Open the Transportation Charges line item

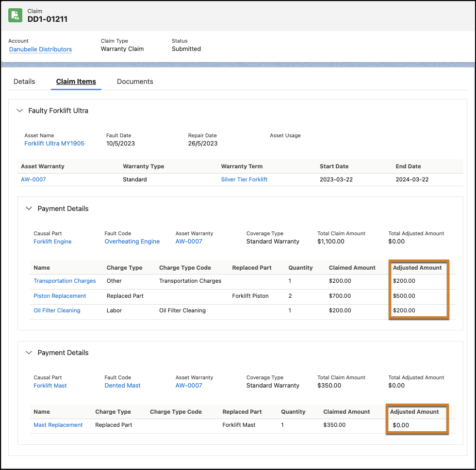click(65, 281)
